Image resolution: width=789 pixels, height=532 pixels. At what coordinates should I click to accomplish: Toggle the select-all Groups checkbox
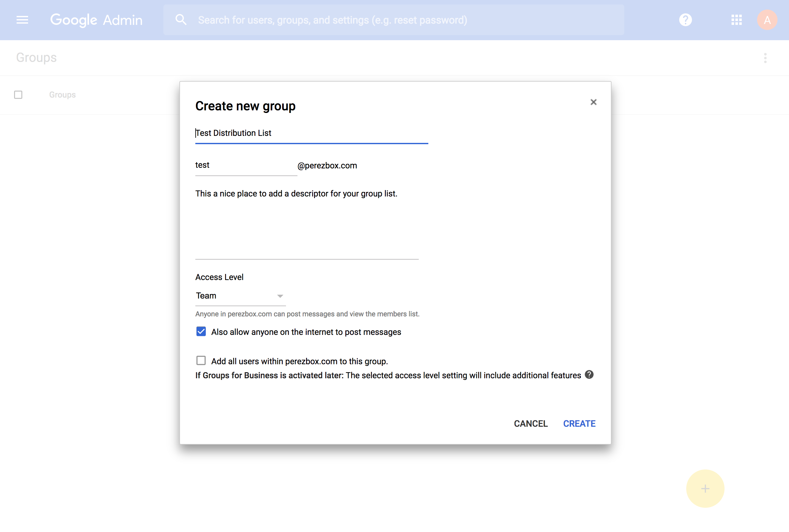click(18, 95)
